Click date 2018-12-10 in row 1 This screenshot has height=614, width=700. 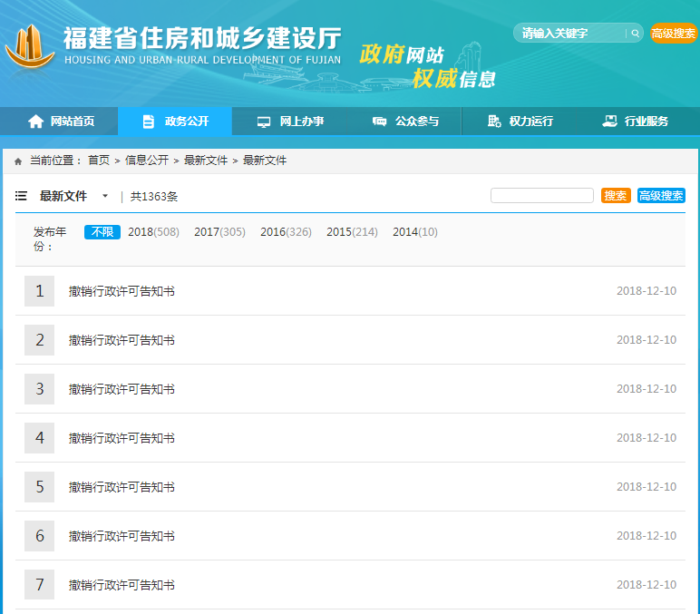647,291
